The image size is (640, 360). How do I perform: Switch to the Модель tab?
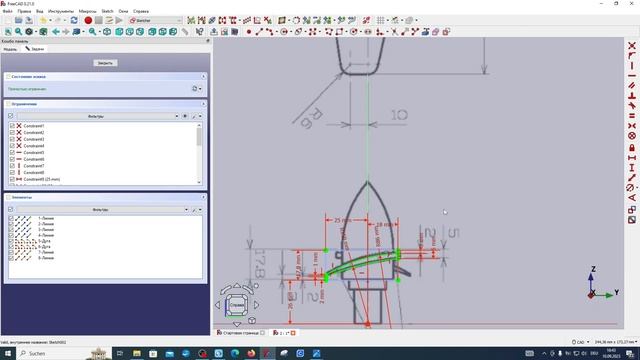pos(10,49)
